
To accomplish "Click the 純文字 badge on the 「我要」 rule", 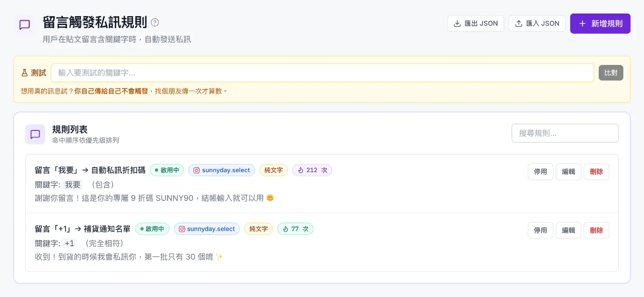I will [274, 170].
